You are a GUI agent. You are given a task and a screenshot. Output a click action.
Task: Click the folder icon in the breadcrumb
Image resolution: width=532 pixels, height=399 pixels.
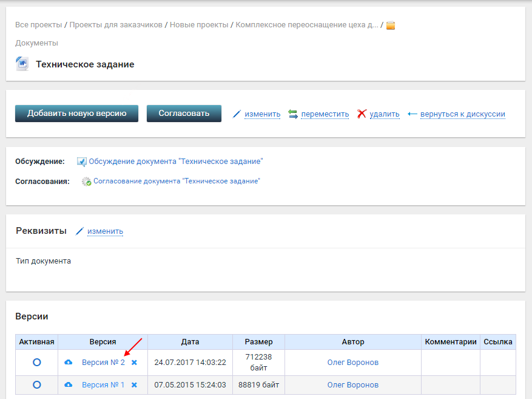(x=391, y=26)
